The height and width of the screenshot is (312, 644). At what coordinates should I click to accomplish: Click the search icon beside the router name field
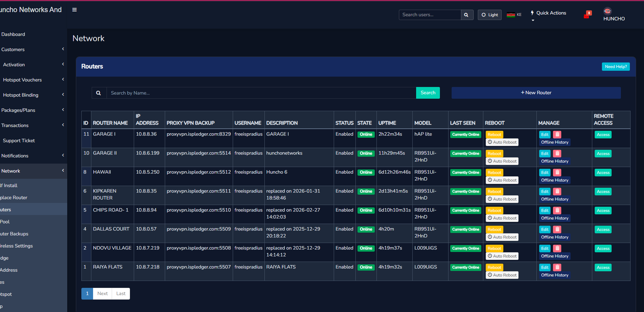(99, 92)
